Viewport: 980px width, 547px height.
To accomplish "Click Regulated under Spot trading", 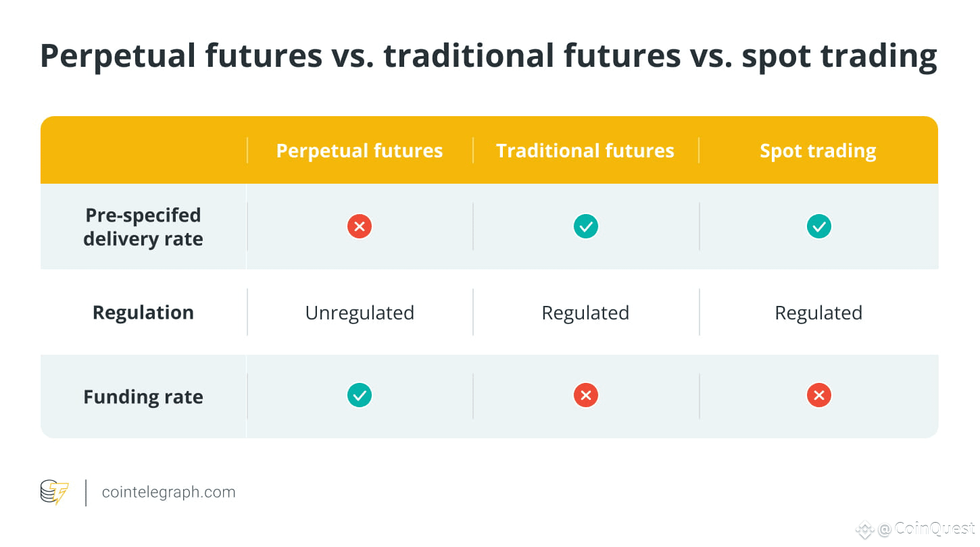I will pos(818,313).
